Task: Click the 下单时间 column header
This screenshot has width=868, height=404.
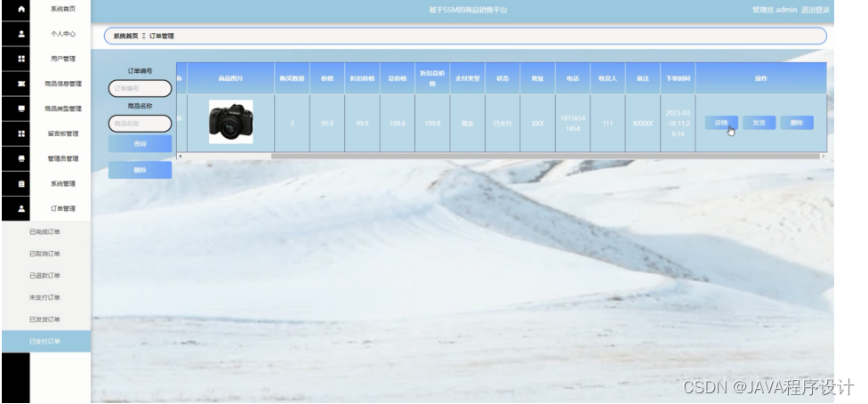Action: (x=678, y=78)
